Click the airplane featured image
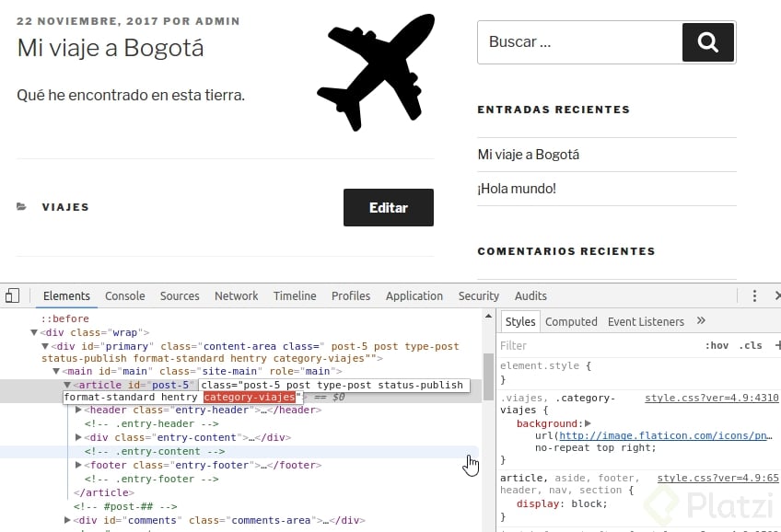 tap(376, 73)
